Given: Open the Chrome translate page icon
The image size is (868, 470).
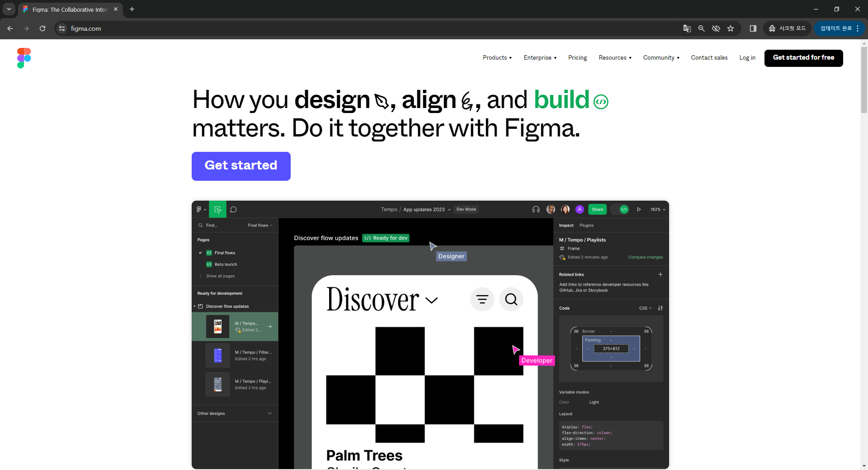Looking at the screenshot, I should (x=687, y=28).
